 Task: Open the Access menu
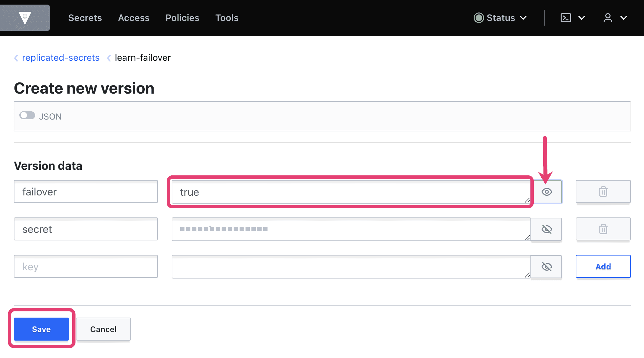tap(134, 18)
